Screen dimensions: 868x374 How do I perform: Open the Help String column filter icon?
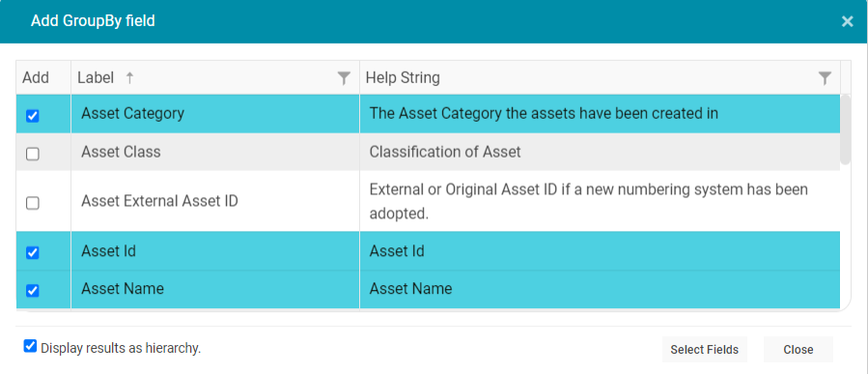(x=825, y=78)
